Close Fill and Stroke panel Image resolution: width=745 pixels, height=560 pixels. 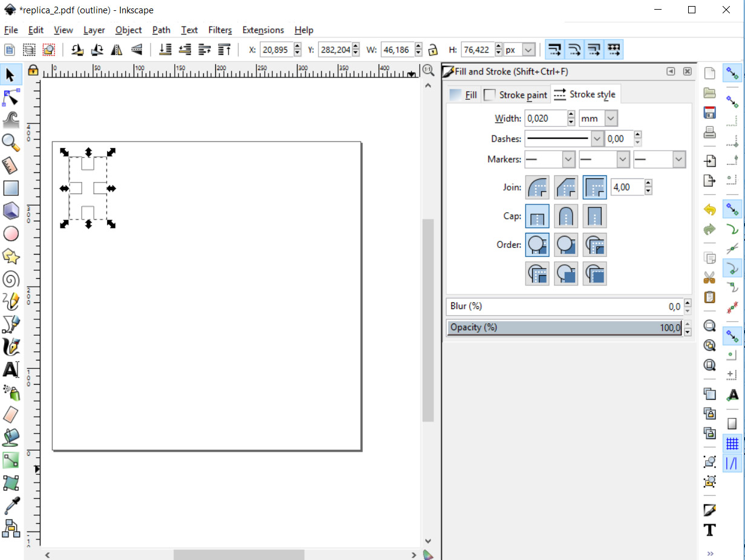pyautogui.click(x=688, y=71)
